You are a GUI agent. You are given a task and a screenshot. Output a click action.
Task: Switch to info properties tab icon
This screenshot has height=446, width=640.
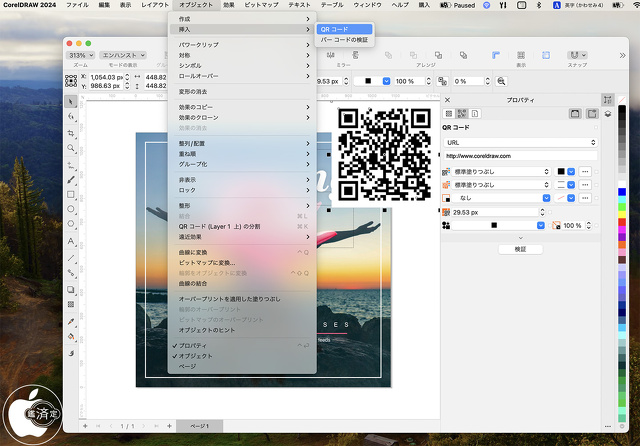[475, 113]
